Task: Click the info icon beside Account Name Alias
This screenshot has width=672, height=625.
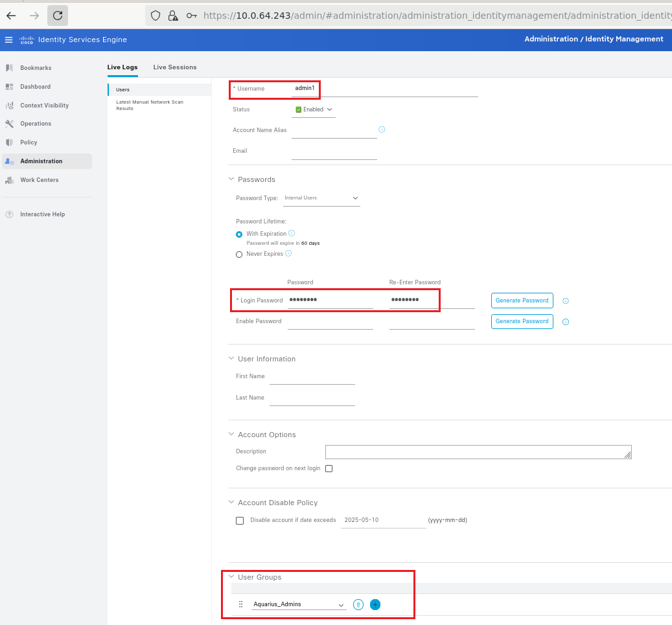Action: [382, 130]
